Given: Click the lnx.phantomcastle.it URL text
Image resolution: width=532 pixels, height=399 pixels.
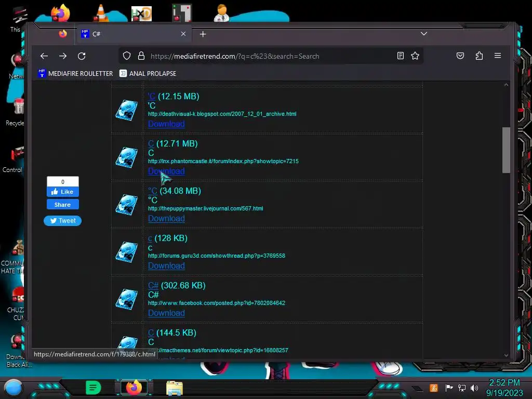Looking at the screenshot, I should [223, 161].
